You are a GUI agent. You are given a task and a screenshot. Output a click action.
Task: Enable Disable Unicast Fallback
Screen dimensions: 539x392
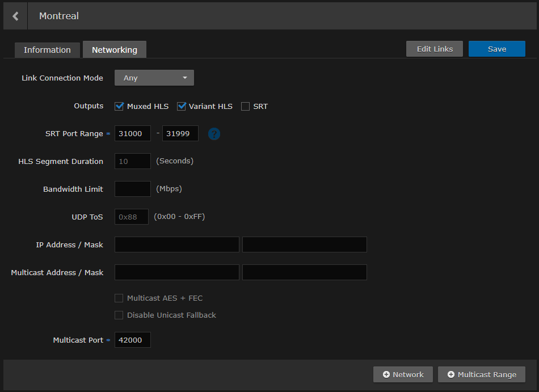click(x=119, y=315)
